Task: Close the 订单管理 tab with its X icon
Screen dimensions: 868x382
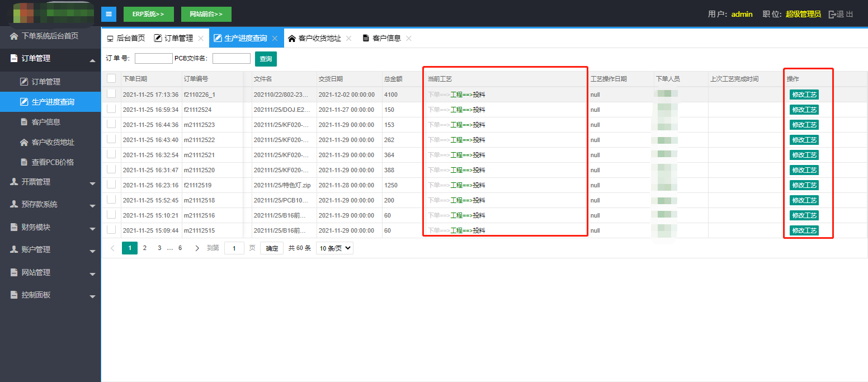Action: (201, 39)
